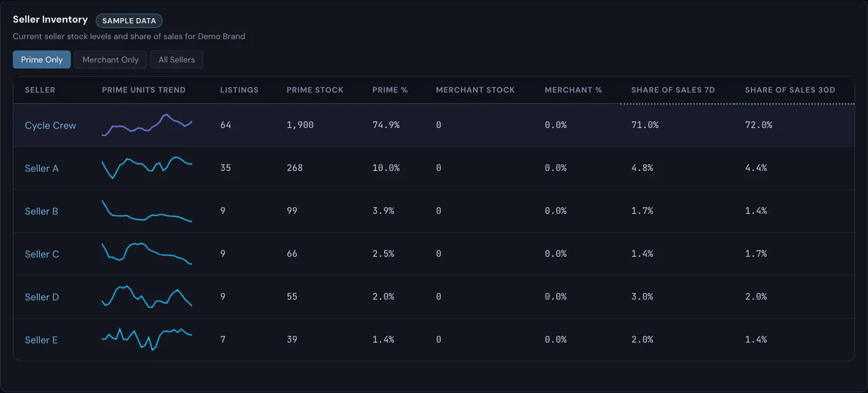868x393 pixels.
Task: Click Cycle Crew's prime stock value 1,900
Action: pos(300,125)
